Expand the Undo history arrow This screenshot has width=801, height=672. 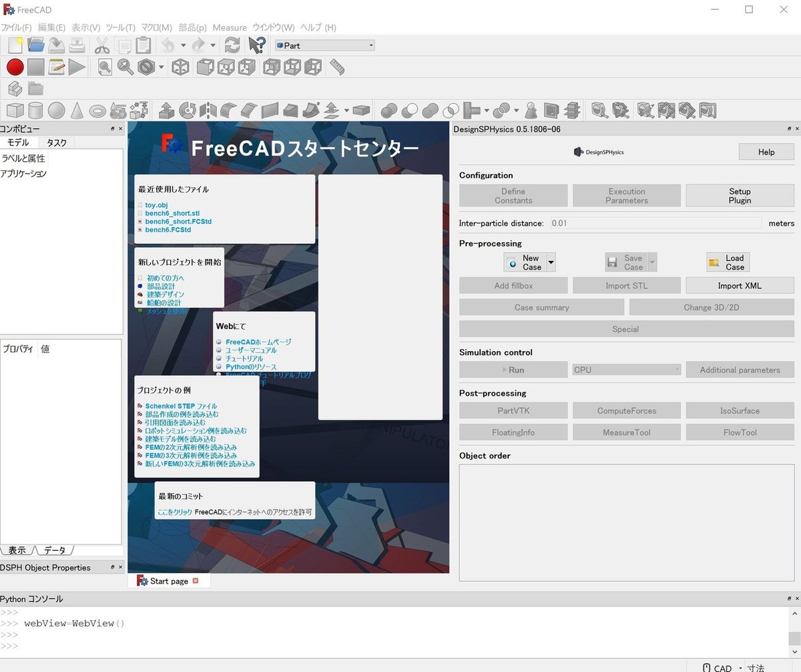(182, 45)
